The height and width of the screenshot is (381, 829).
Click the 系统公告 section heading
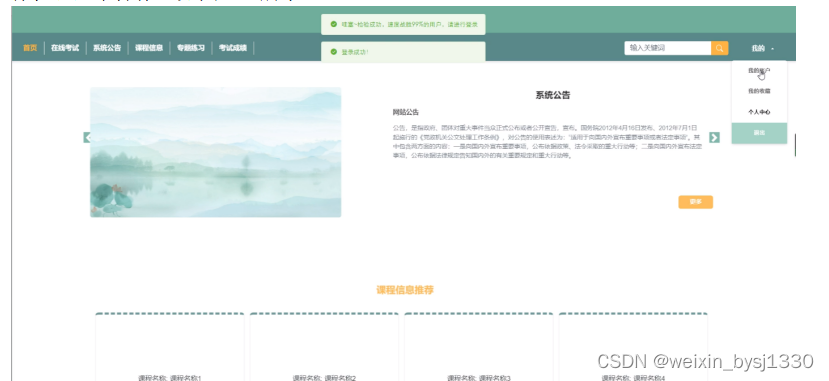[x=553, y=96]
